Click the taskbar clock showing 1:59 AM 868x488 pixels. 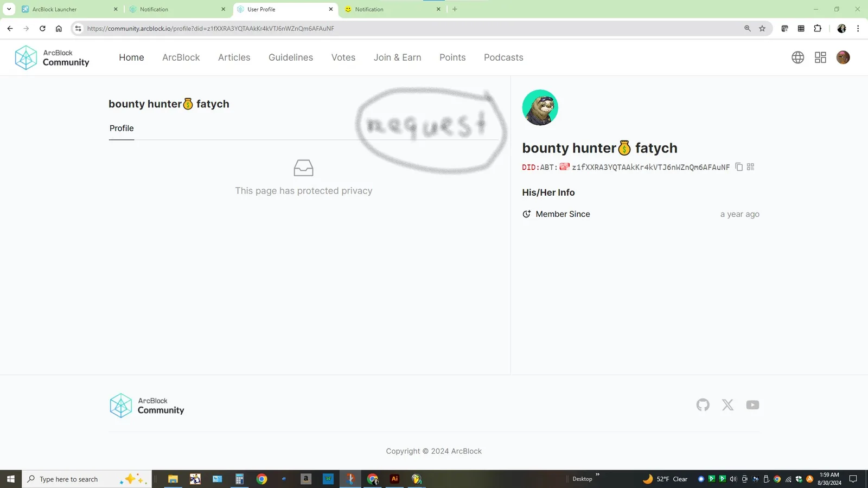(829, 479)
